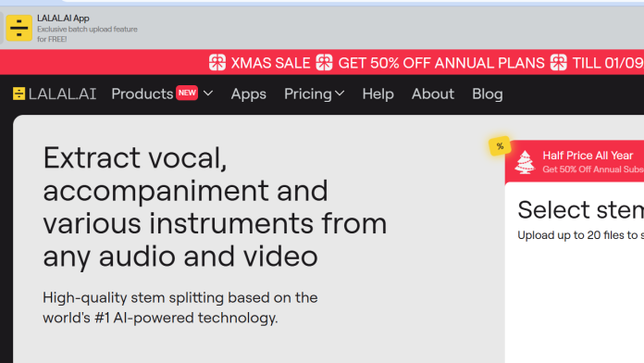Click the red NEW badge beside Products
Image resolution: width=644 pixels, height=363 pixels.
pyautogui.click(x=187, y=93)
